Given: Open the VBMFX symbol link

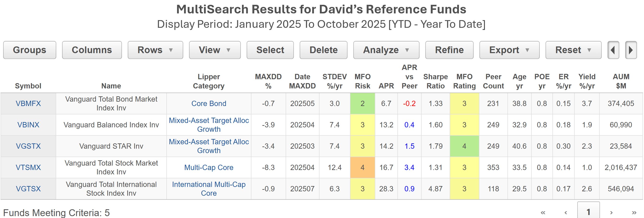Looking at the screenshot, I should point(28,103).
